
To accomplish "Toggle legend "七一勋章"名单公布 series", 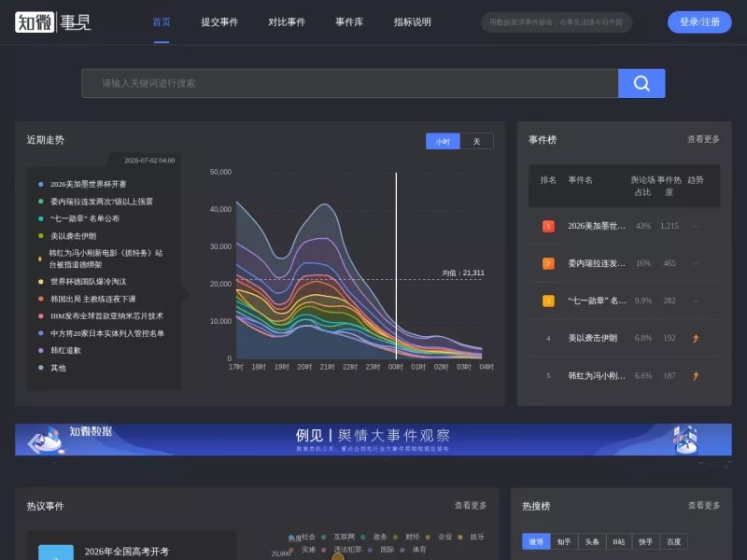I will [x=78, y=218].
